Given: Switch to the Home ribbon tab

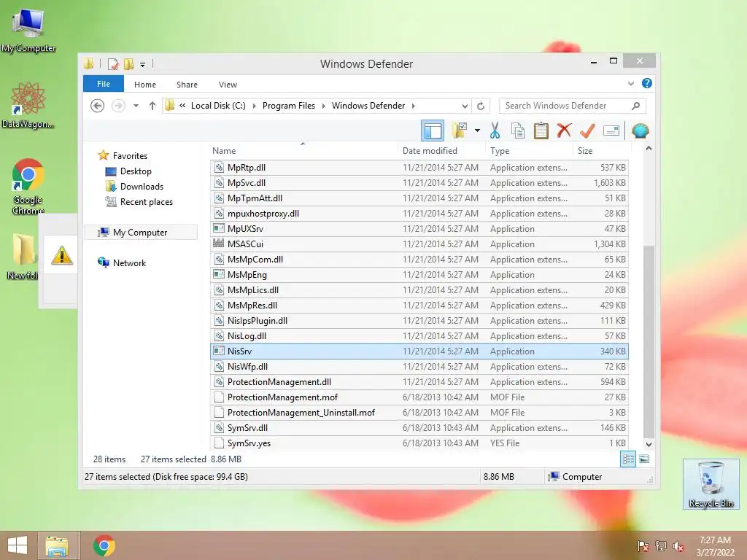Looking at the screenshot, I should pos(145,85).
